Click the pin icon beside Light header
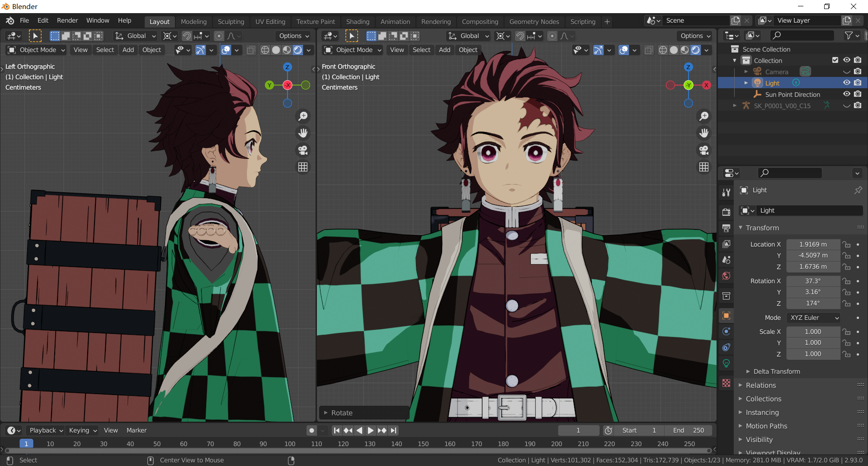 [x=858, y=190]
